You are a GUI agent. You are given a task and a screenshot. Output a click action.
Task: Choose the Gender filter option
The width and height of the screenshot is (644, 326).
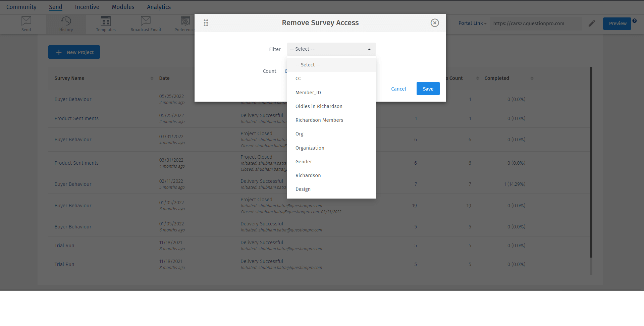tap(304, 162)
